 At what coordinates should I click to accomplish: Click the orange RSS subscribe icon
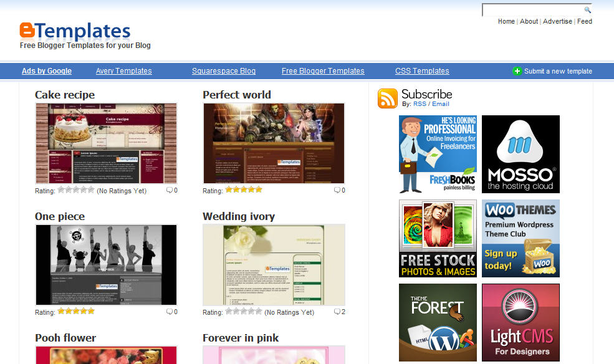coord(387,98)
